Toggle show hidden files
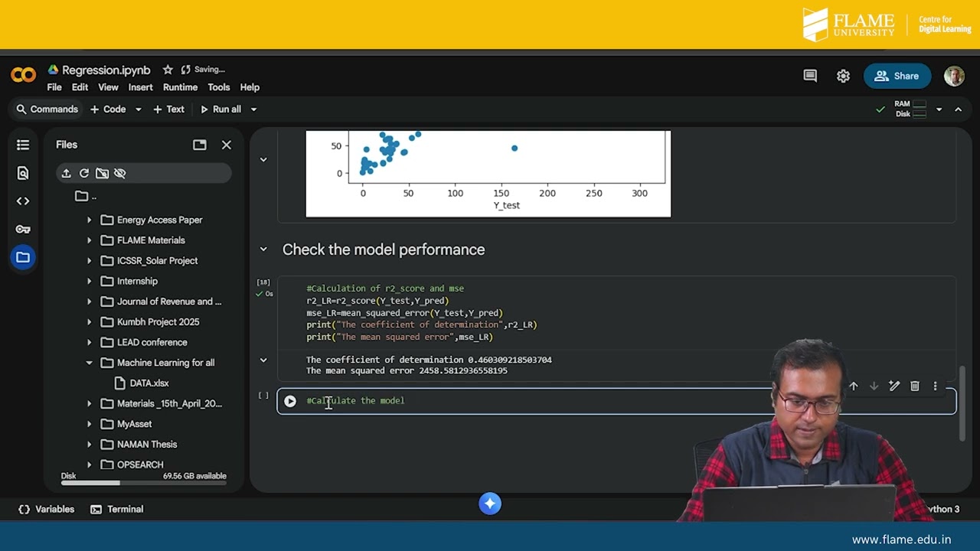 (x=120, y=174)
